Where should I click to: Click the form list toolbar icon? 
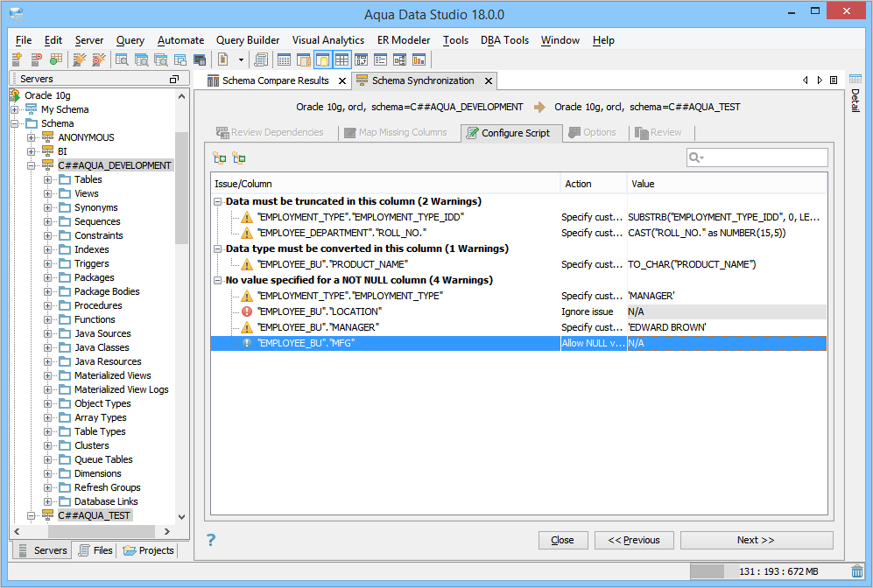pos(380,59)
